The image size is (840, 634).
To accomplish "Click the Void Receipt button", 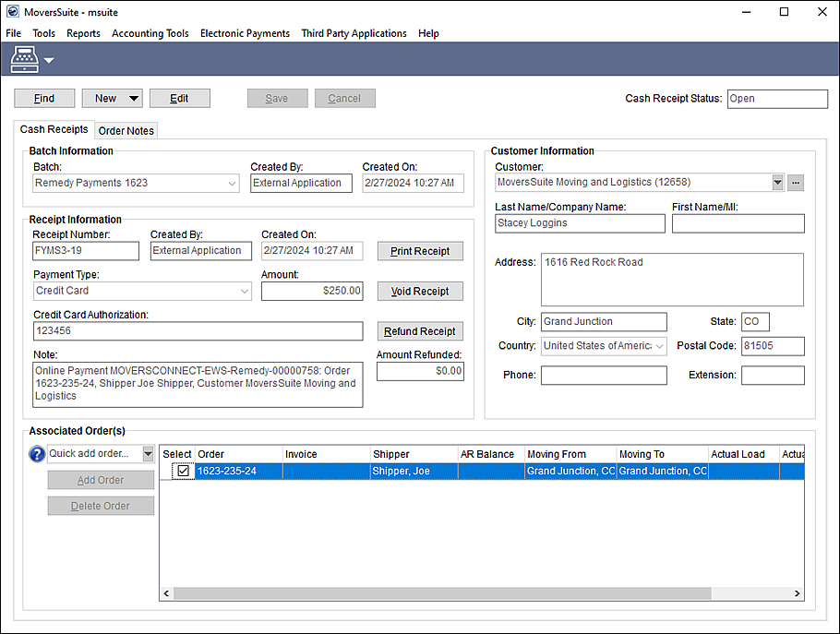I will pyautogui.click(x=420, y=291).
